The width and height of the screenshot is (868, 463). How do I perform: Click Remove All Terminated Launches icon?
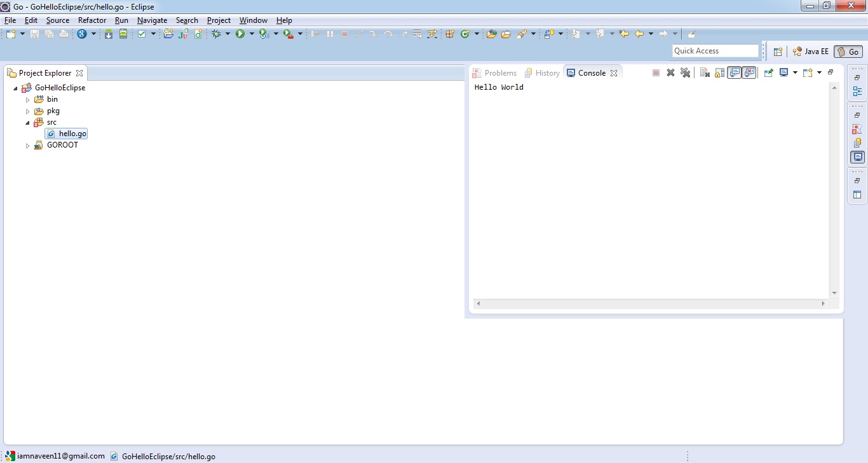pyautogui.click(x=685, y=73)
